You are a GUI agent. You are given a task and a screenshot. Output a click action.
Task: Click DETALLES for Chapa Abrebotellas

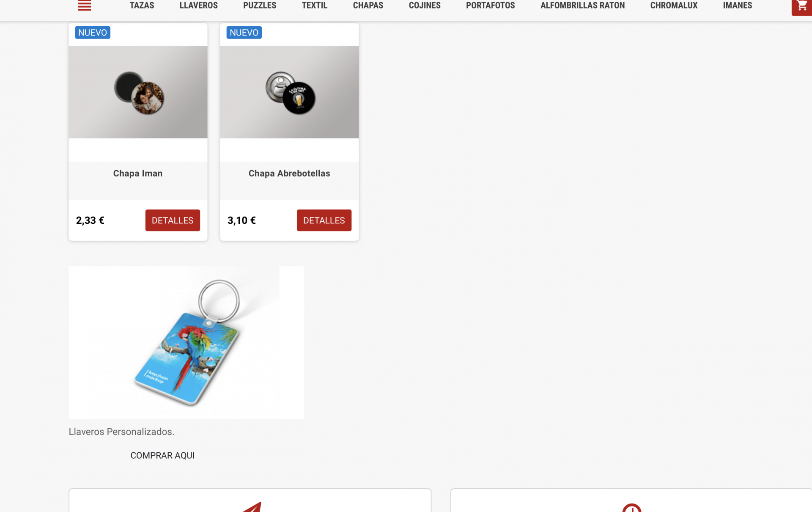(x=324, y=220)
